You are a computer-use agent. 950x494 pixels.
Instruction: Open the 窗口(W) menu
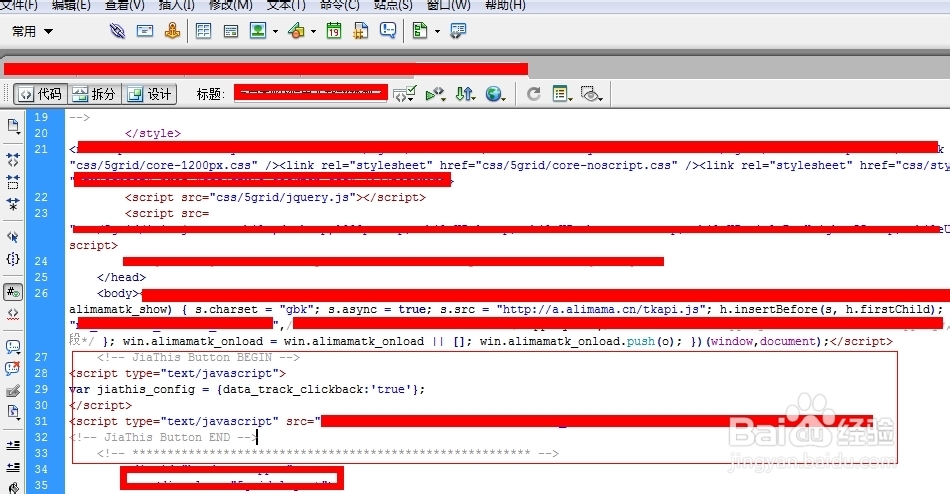(449, 5)
